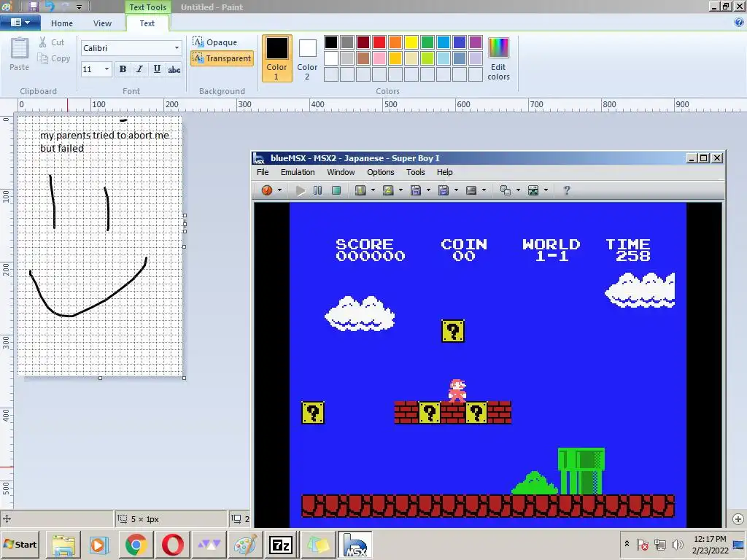Click the Cut scissors icon
Image resolution: width=747 pixels, height=560 pixels.
(x=43, y=42)
